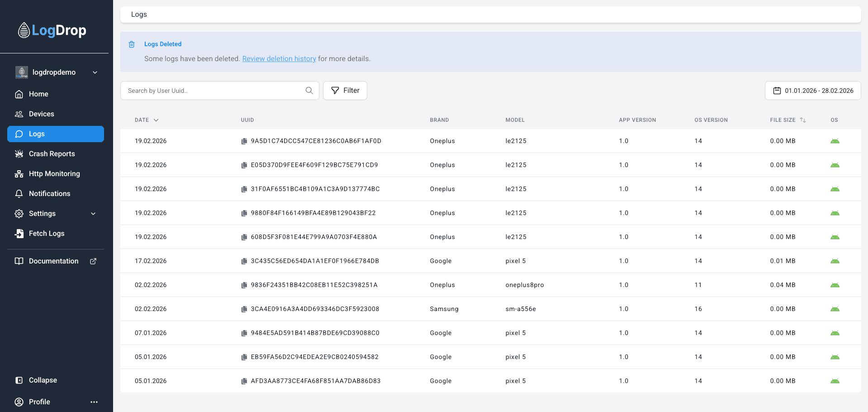Image resolution: width=868 pixels, height=412 pixels.
Task: Click the 0.04 MB file size cell
Action: coord(783,285)
